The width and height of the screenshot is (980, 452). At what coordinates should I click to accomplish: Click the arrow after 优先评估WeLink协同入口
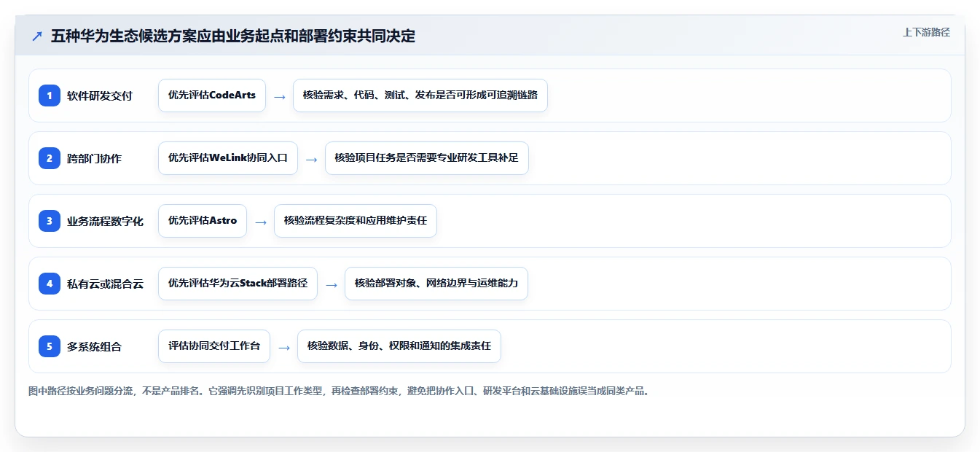312,159
